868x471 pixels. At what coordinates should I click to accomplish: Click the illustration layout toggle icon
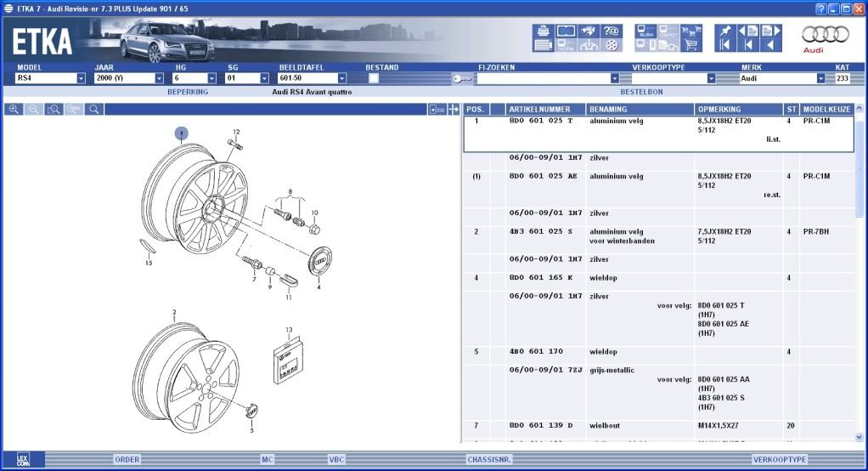[437, 109]
